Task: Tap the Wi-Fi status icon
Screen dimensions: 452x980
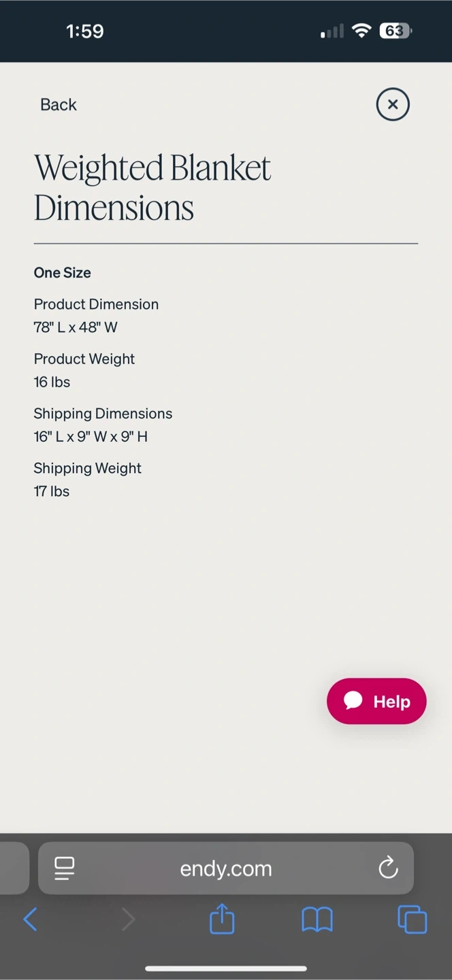Action: [361, 31]
